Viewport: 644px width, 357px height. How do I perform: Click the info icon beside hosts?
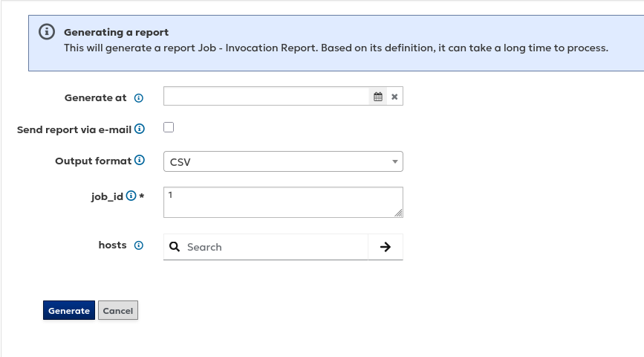[139, 245]
